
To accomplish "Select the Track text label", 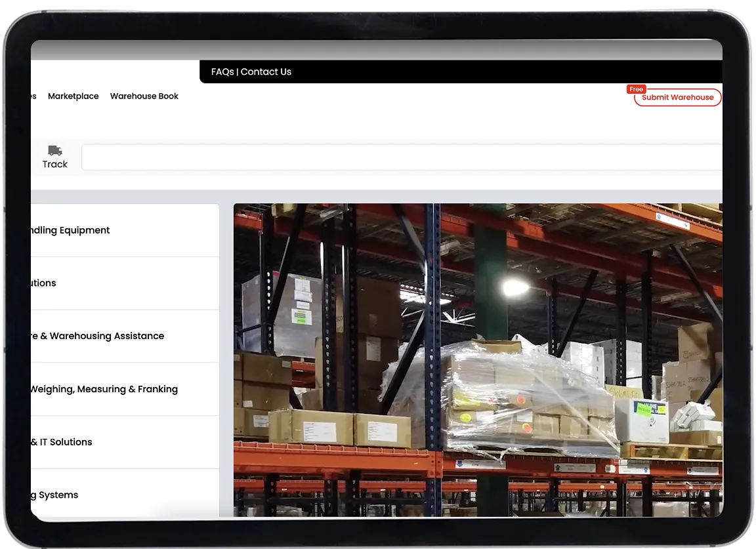I will pos(55,165).
